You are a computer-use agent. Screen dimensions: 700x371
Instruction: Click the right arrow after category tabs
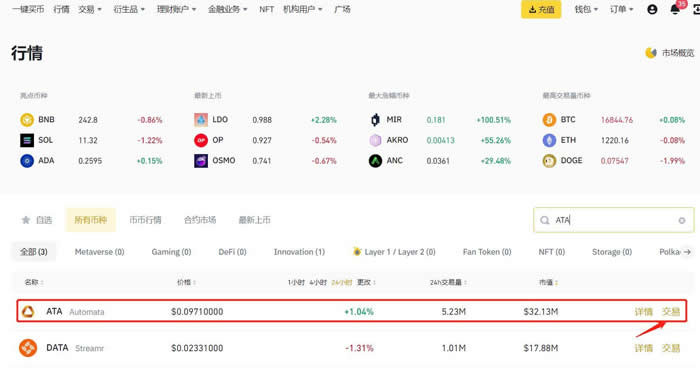(x=687, y=252)
